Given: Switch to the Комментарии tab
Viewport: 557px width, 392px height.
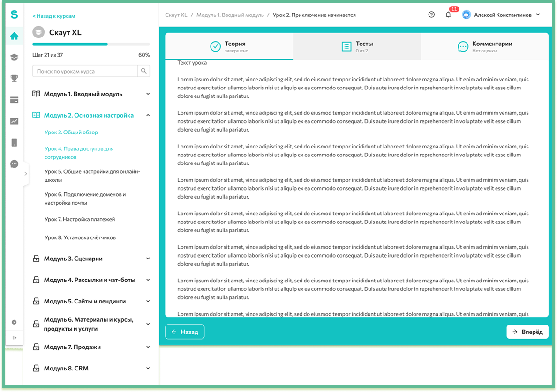Looking at the screenshot, I should pos(484,46).
